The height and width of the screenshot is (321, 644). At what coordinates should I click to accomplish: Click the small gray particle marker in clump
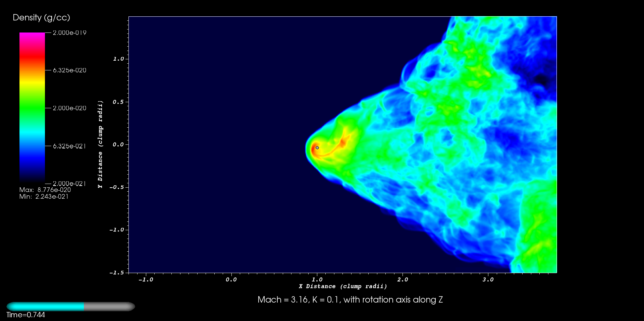[317, 148]
